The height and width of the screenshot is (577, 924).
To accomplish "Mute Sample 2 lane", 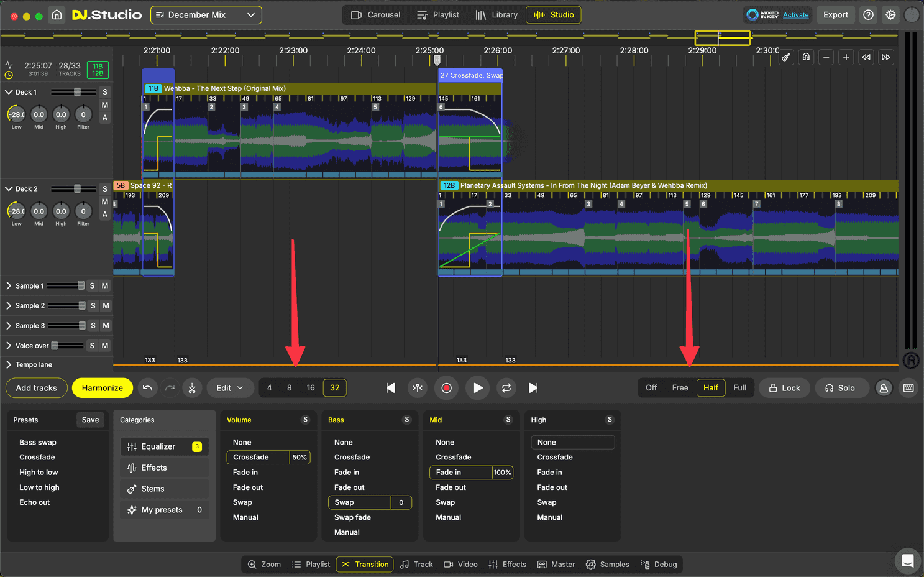I will (106, 306).
